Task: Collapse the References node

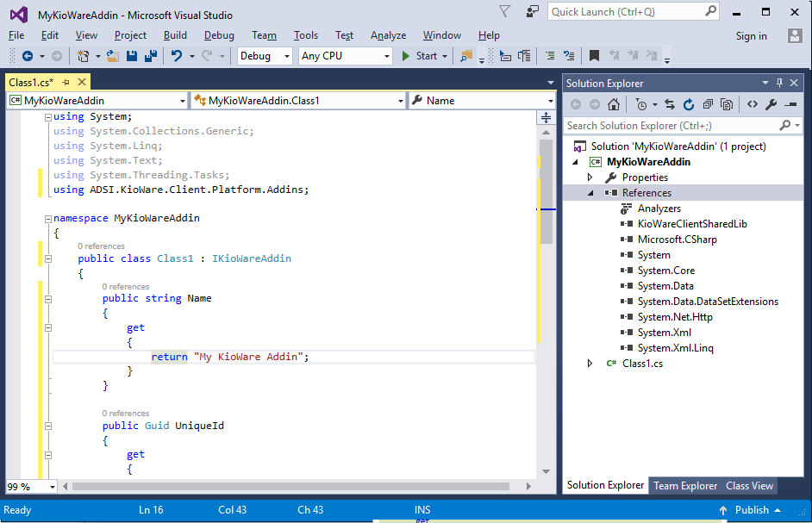Action: [x=590, y=193]
